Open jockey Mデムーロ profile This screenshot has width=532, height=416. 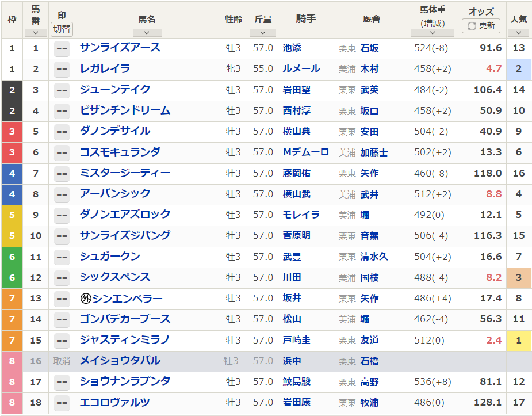click(306, 152)
